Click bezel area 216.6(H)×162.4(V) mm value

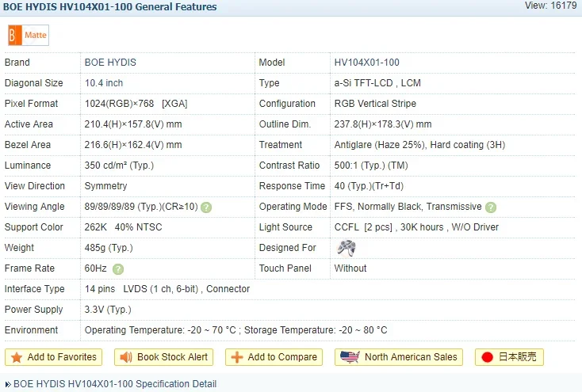coord(133,145)
